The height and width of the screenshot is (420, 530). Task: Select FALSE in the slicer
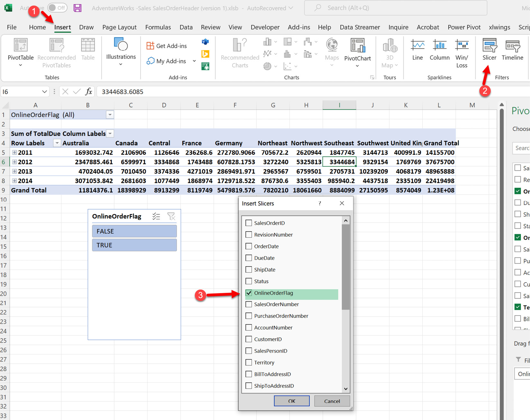pos(134,231)
